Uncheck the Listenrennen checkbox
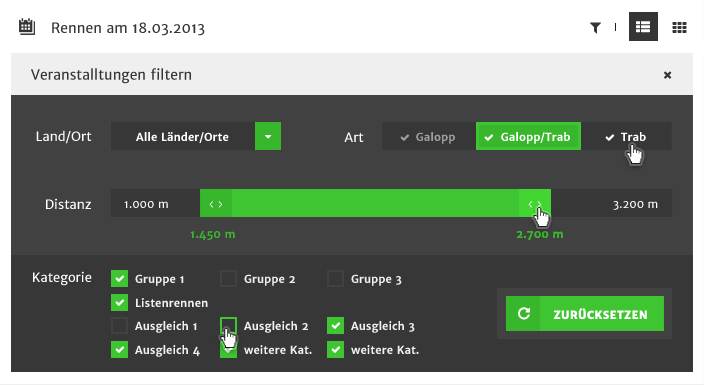The image size is (704, 385). pos(119,302)
